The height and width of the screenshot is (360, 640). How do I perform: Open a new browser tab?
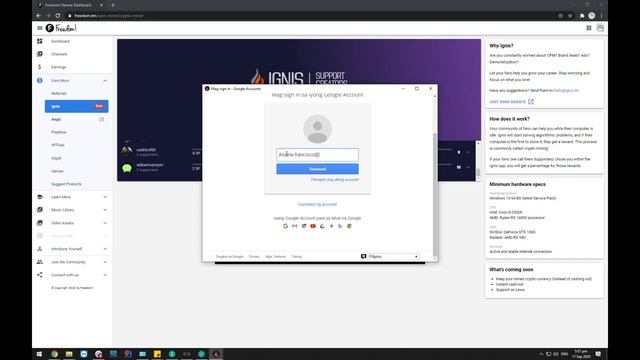pyautogui.click(x=113, y=5)
